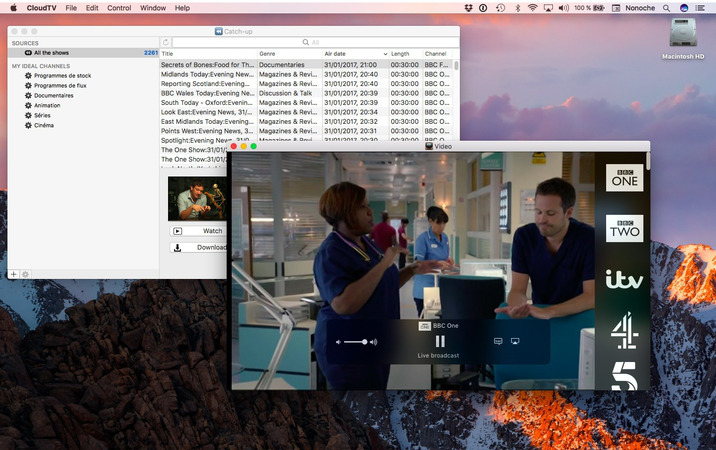Viewport: 716px width, 450px height.
Task: Select the BBC Two channel logo
Action: click(x=624, y=228)
